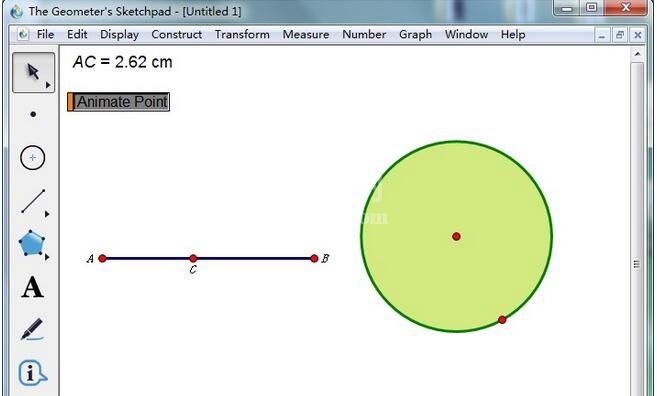The height and width of the screenshot is (396, 657).
Task: Open the Measure menu
Action: [306, 34]
